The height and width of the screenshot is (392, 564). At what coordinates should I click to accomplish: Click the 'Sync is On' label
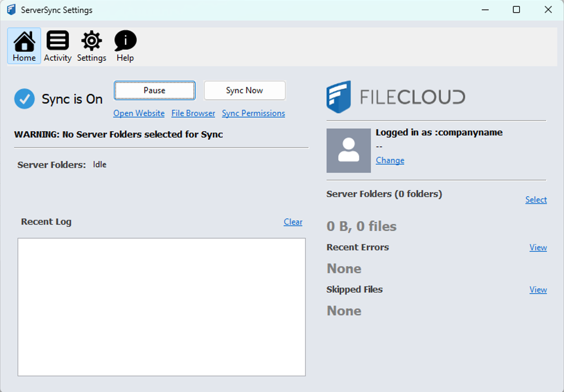click(x=72, y=99)
